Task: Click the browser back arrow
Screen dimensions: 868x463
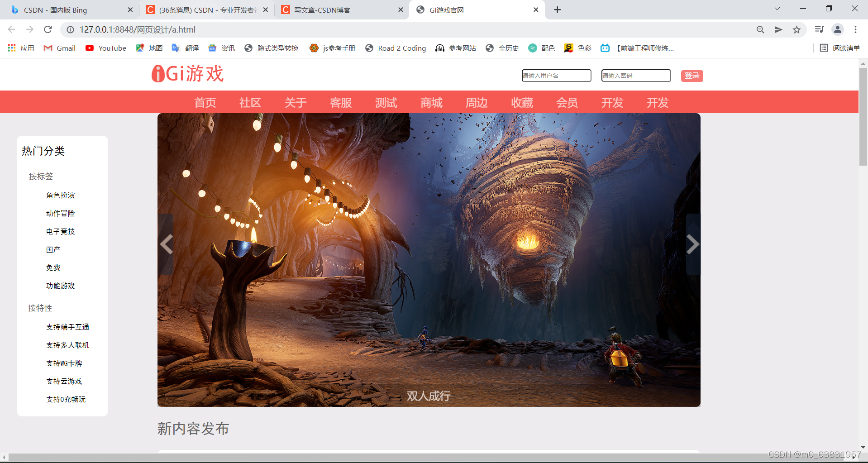Action: [12, 29]
